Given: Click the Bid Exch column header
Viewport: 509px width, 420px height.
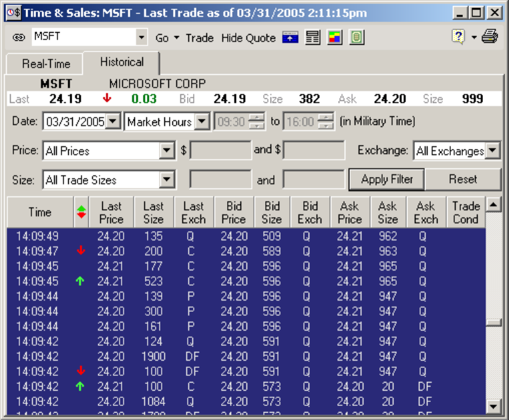Looking at the screenshot, I should point(310,212).
